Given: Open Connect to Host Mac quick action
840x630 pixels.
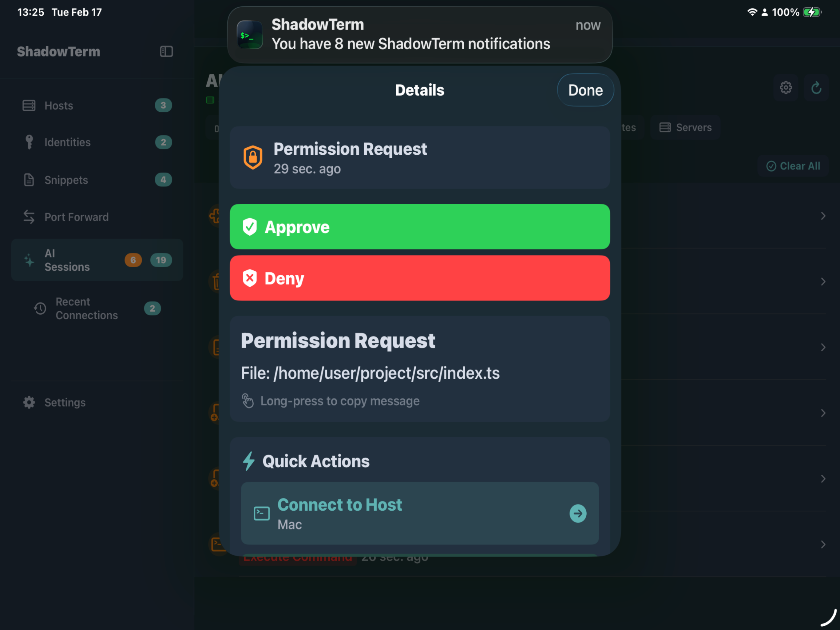Looking at the screenshot, I should pos(420,513).
